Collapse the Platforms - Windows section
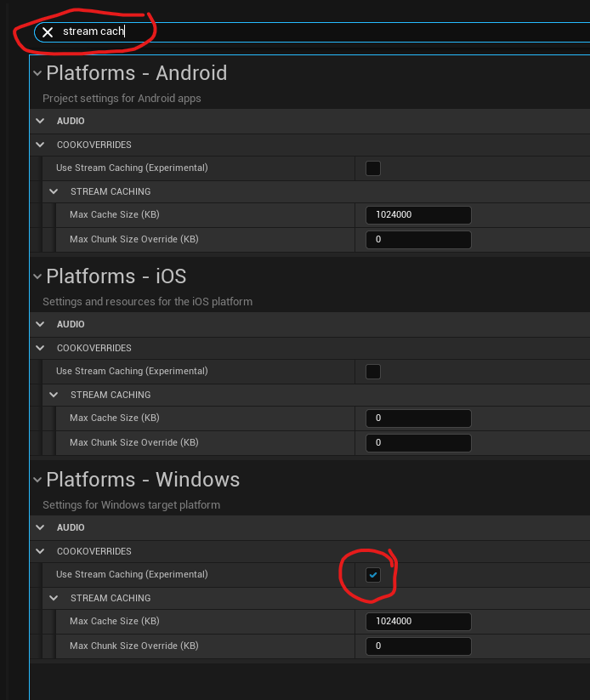Screen dimensions: 590x700 37,480
